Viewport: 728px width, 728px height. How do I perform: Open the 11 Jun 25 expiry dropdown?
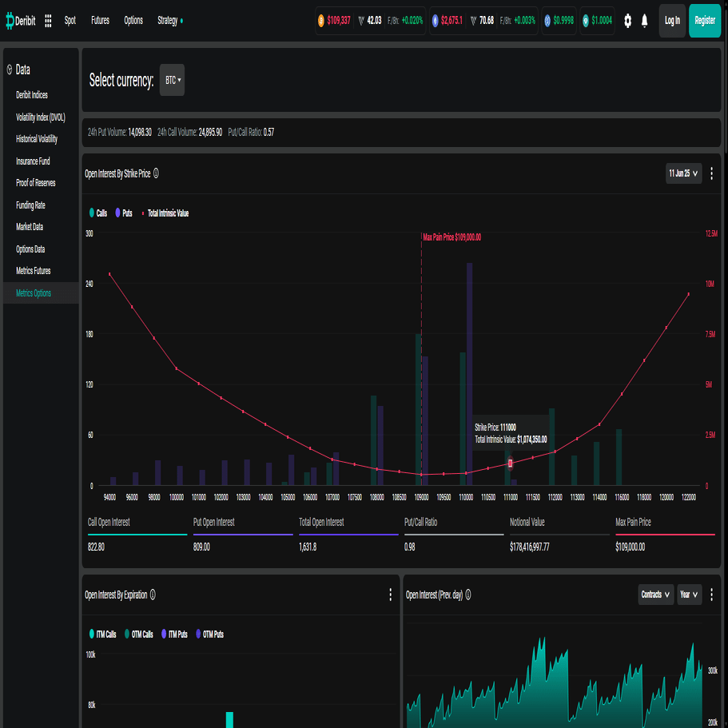click(683, 173)
